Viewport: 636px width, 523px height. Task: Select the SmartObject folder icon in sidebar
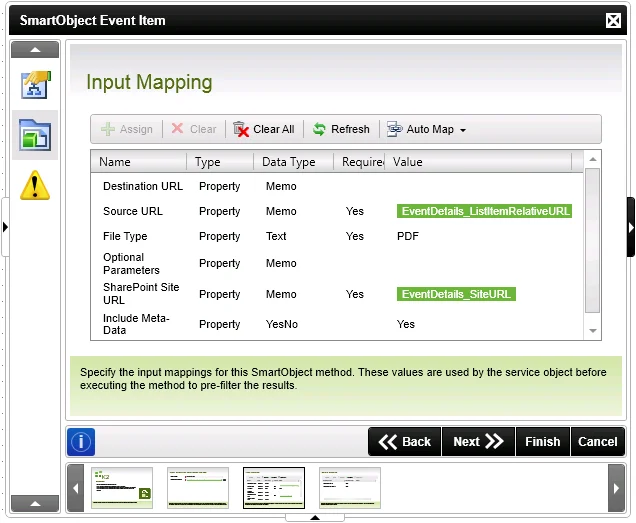pyautogui.click(x=35, y=135)
